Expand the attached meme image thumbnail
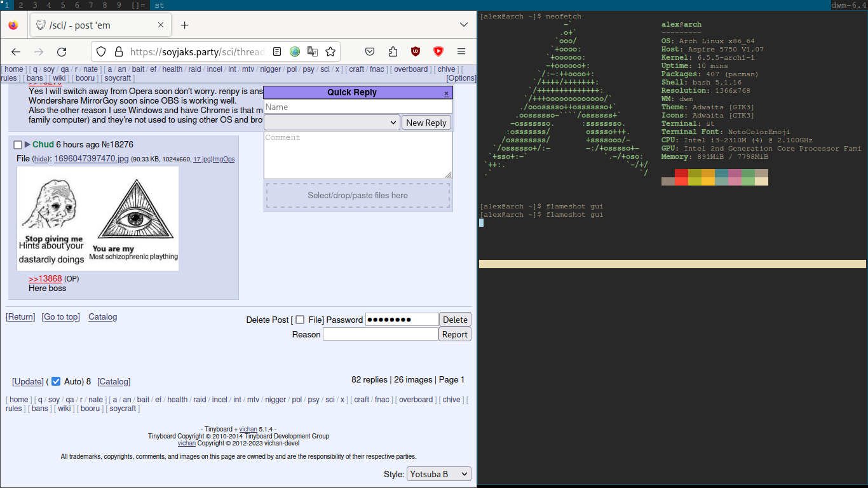 pyautogui.click(x=98, y=219)
